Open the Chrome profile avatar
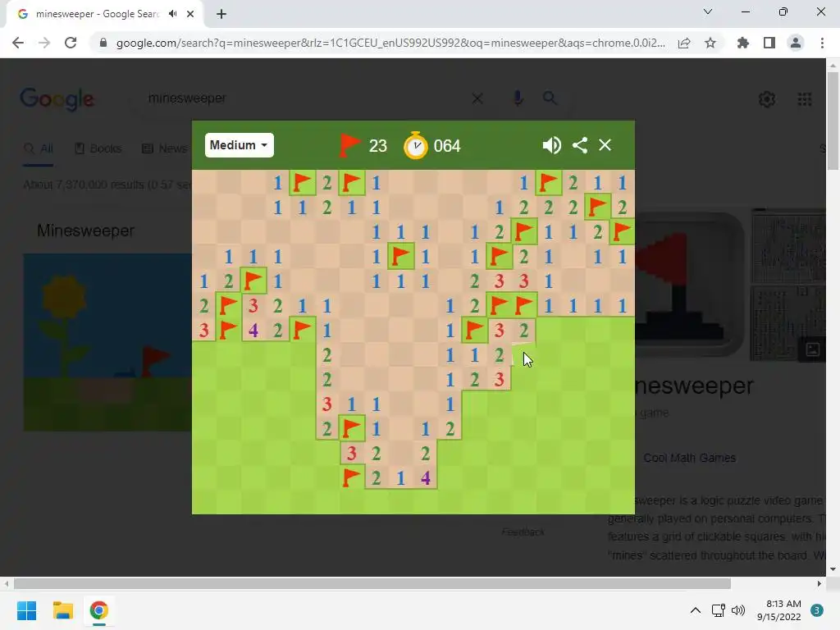The image size is (840, 630). click(796, 43)
